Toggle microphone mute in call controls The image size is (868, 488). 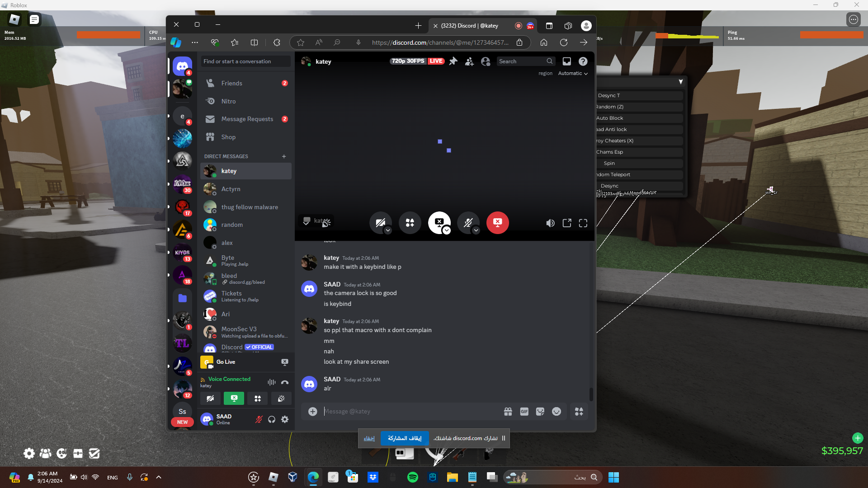click(468, 223)
